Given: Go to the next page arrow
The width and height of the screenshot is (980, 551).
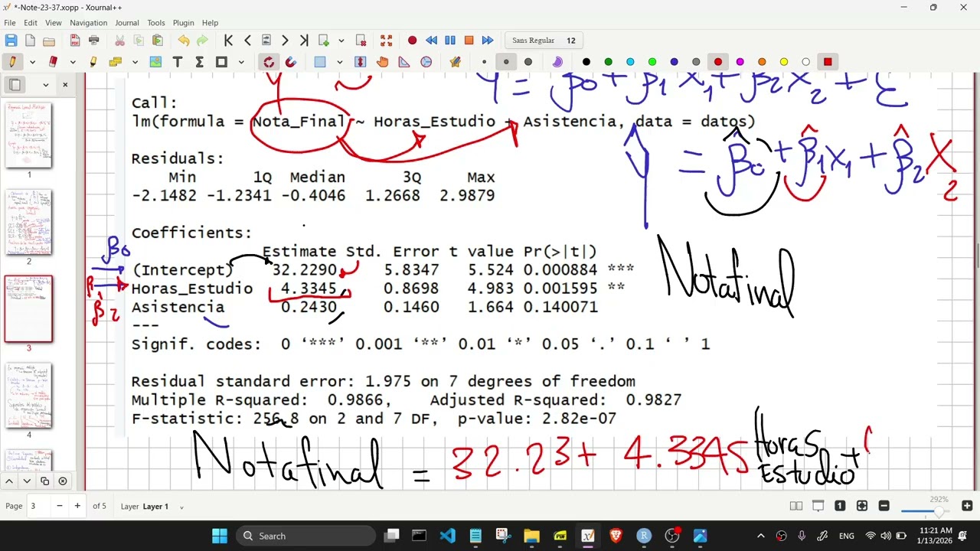Looking at the screenshot, I should tap(285, 41).
